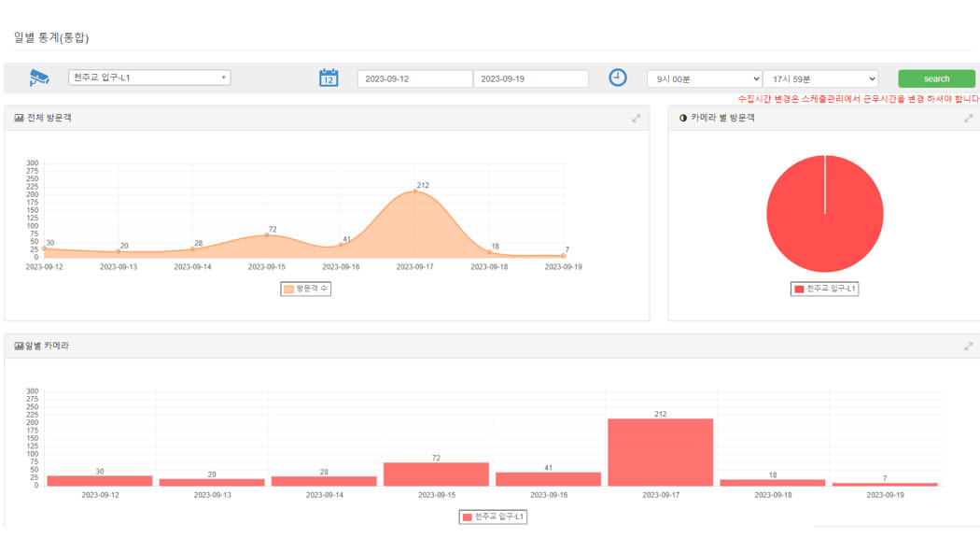Expand the 카메라 별 방문객 panel
980x552 pixels.
pyautogui.click(x=968, y=119)
